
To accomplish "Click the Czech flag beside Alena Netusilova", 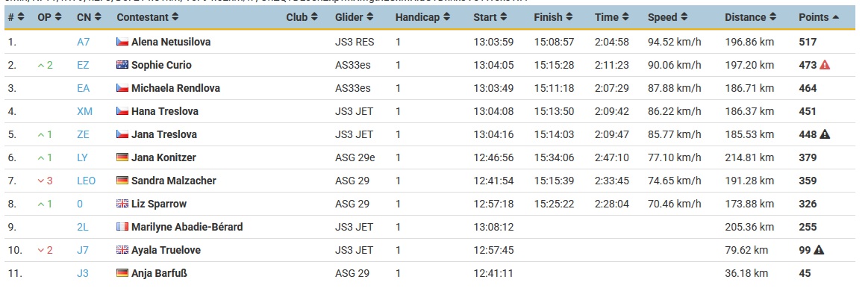I will pos(122,42).
